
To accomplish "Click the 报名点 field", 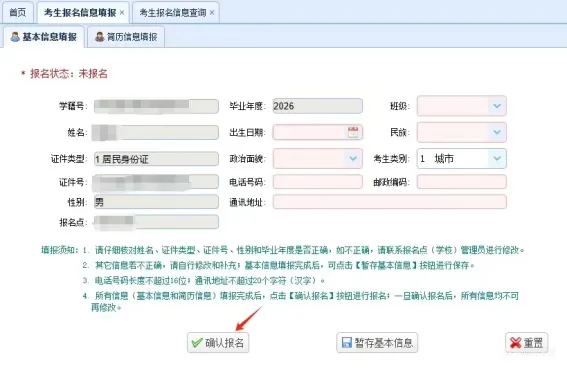I will (x=156, y=222).
